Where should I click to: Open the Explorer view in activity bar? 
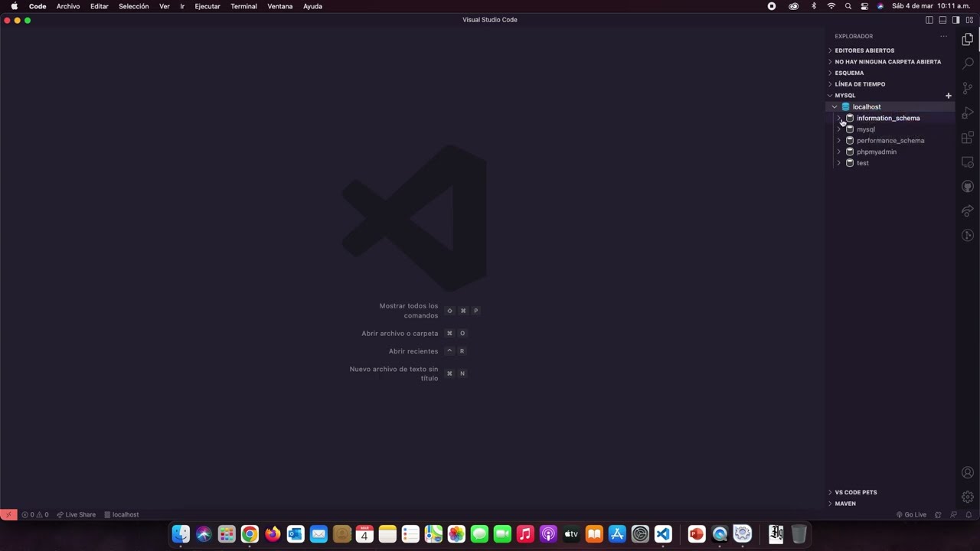pyautogui.click(x=968, y=39)
